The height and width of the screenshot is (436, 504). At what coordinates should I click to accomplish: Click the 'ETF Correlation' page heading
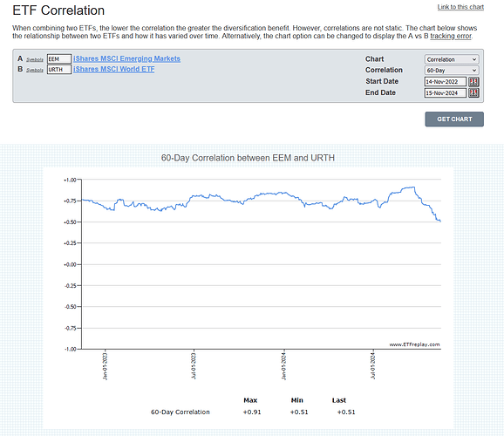[x=58, y=10]
